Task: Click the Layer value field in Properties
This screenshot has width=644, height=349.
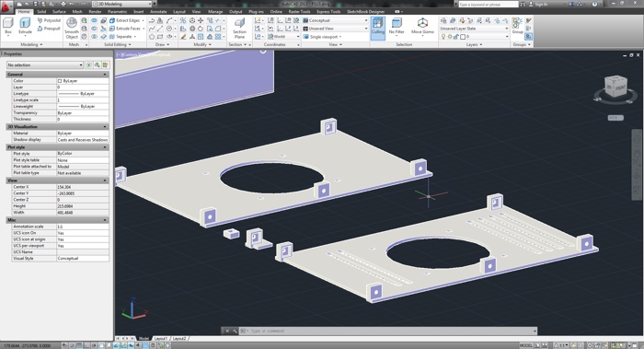Action: [83, 87]
